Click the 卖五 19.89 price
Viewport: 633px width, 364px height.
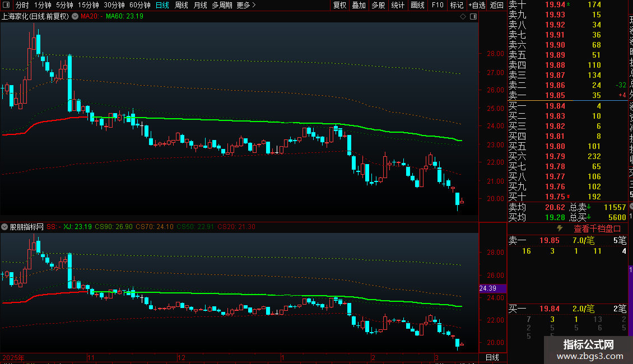555,55
